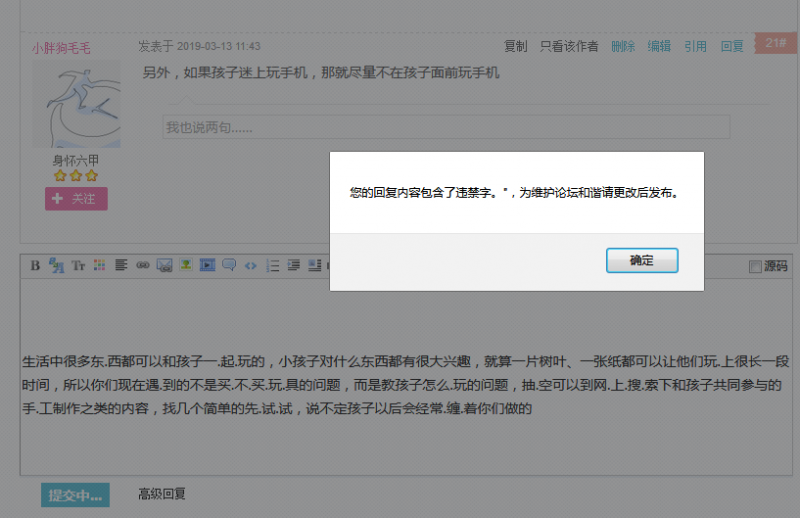Click the insert video icon
Viewport: 800px width, 518px height.
tap(207, 265)
